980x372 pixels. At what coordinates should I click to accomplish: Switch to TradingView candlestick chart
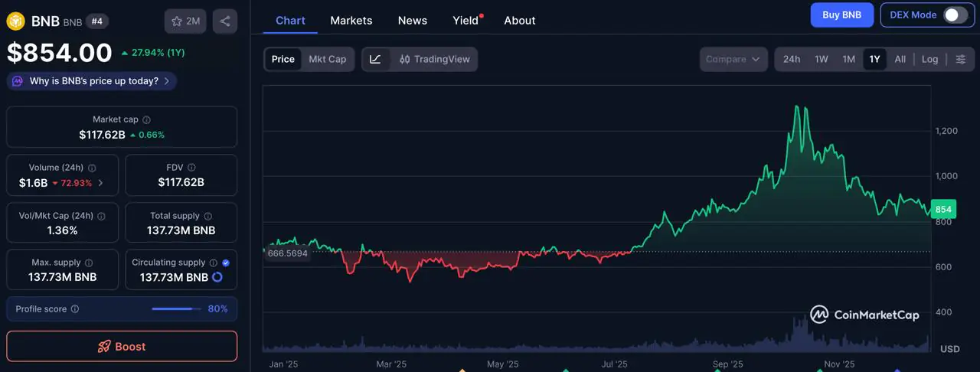click(434, 59)
